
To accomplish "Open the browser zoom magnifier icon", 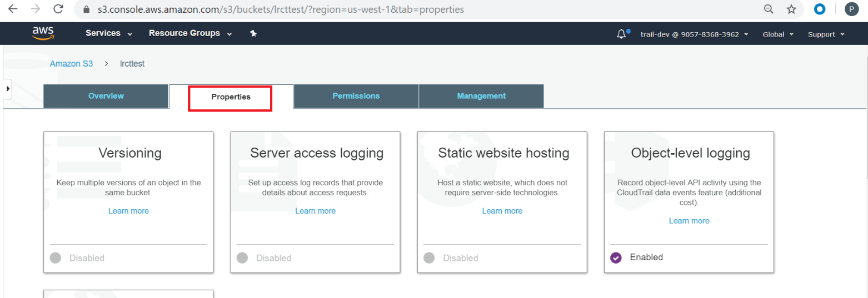I will [x=769, y=9].
